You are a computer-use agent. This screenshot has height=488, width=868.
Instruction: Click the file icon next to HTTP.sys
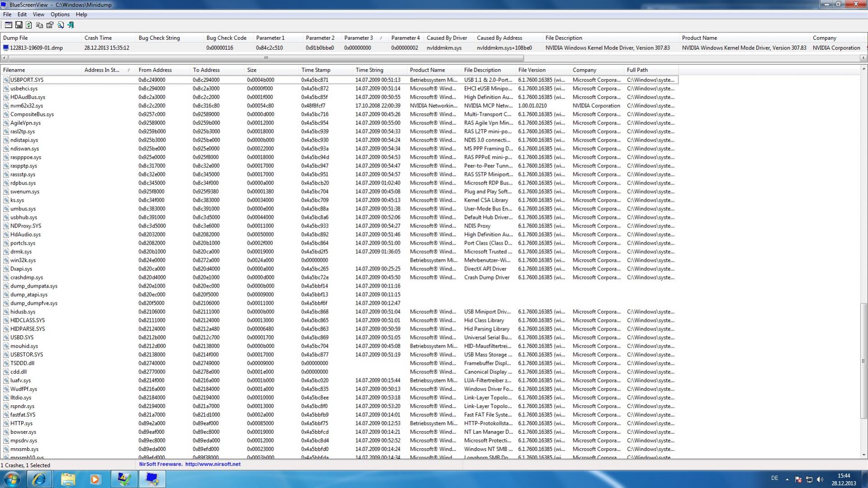pos(6,424)
